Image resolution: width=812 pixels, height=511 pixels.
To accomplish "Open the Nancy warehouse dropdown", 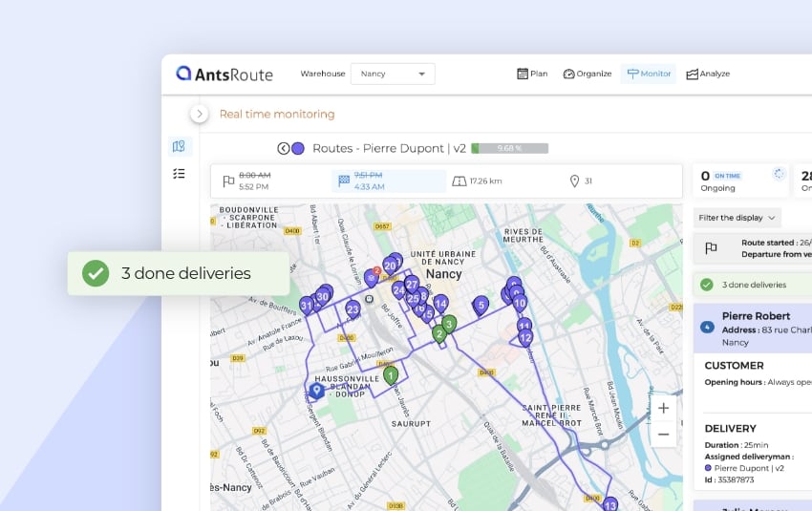I will (393, 74).
